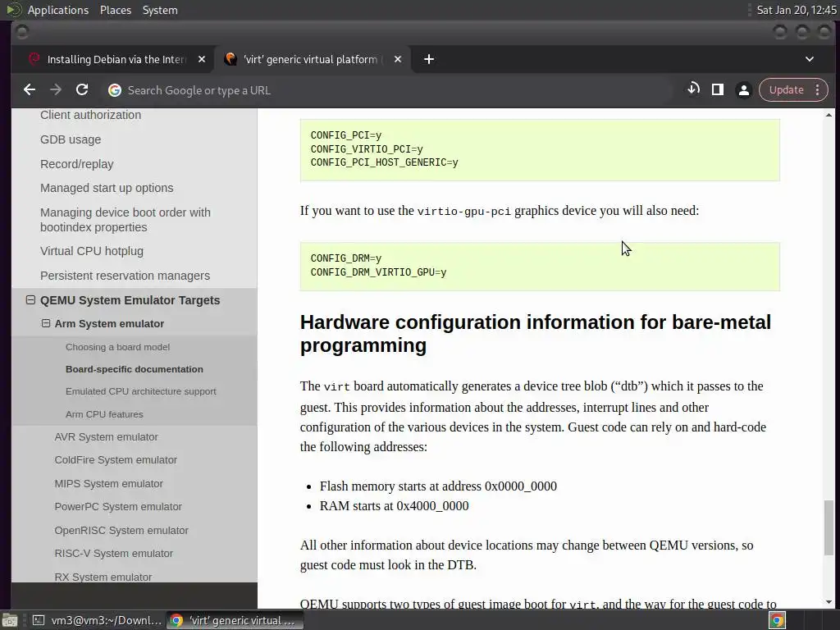Click the Update button

(x=787, y=90)
